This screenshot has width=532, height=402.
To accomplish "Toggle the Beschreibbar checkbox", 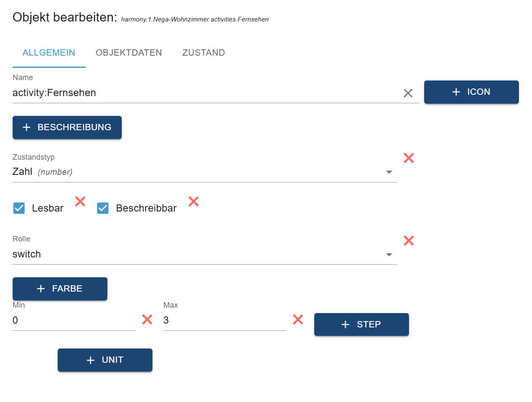I will pos(103,208).
